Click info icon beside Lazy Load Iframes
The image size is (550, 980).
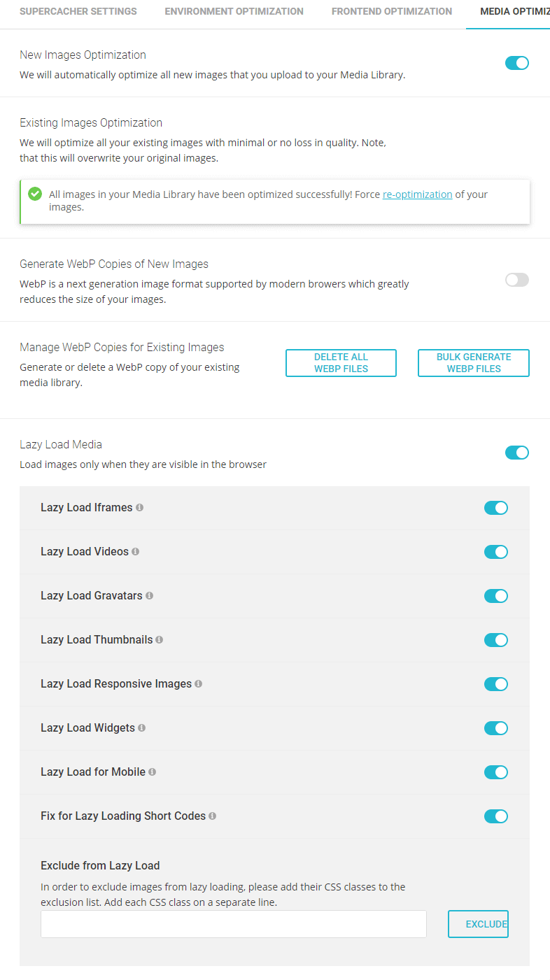click(140, 508)
